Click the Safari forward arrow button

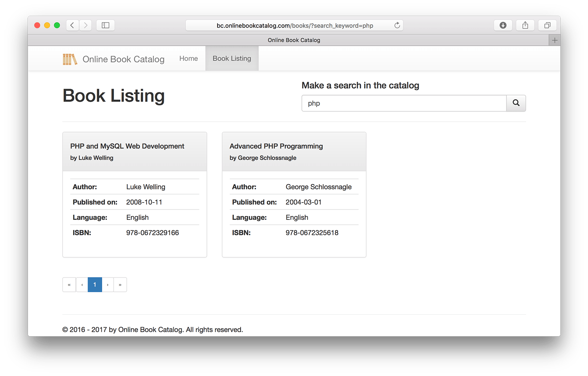pos(85,25)
